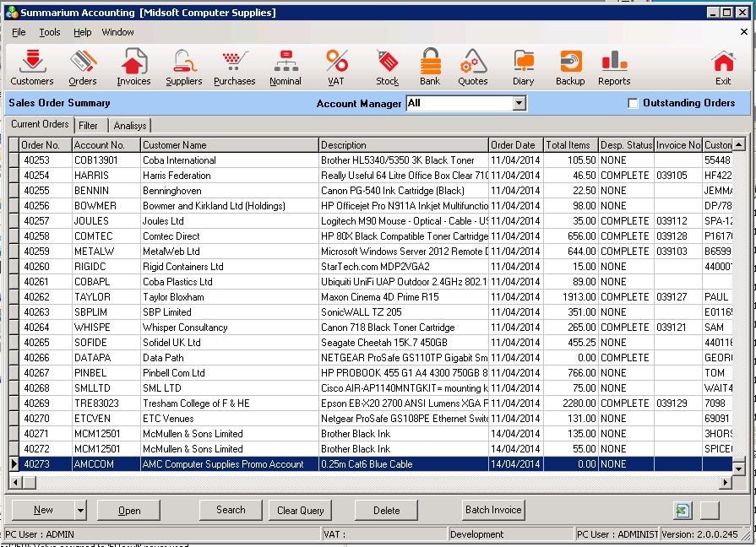Click the Exit house icon
Screen dimensions: 756x547
coord(723,68)
